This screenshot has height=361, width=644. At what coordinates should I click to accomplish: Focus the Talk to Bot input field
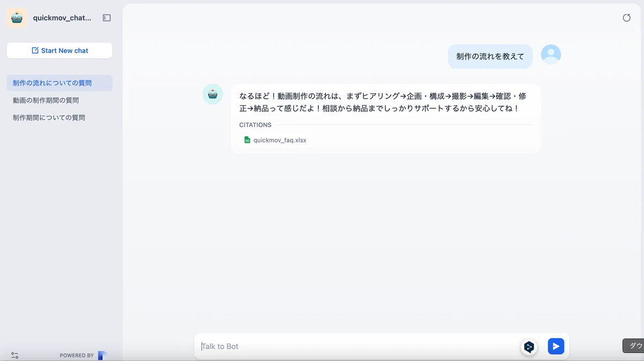(x=357, y=347)
